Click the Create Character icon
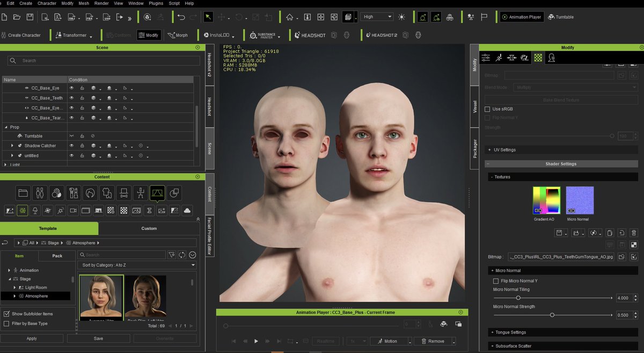This screenshot has width=644, height=353. [x=4, y=35]
